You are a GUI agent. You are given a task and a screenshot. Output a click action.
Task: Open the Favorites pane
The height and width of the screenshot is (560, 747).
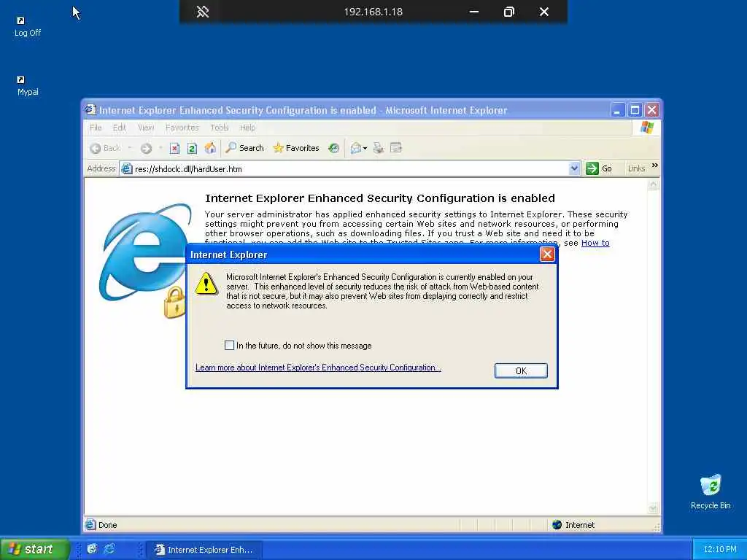point(296,148)
